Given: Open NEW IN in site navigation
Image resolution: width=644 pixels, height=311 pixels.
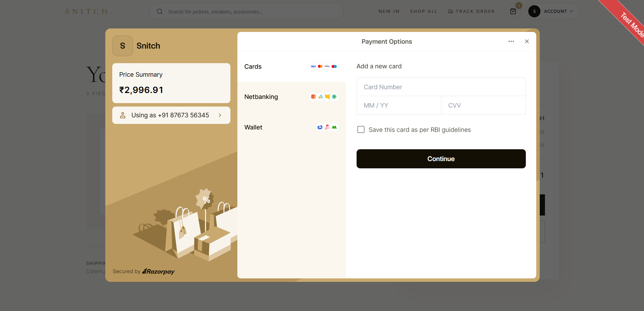Looking at the screenshot, I should click(x=389, y=11).
